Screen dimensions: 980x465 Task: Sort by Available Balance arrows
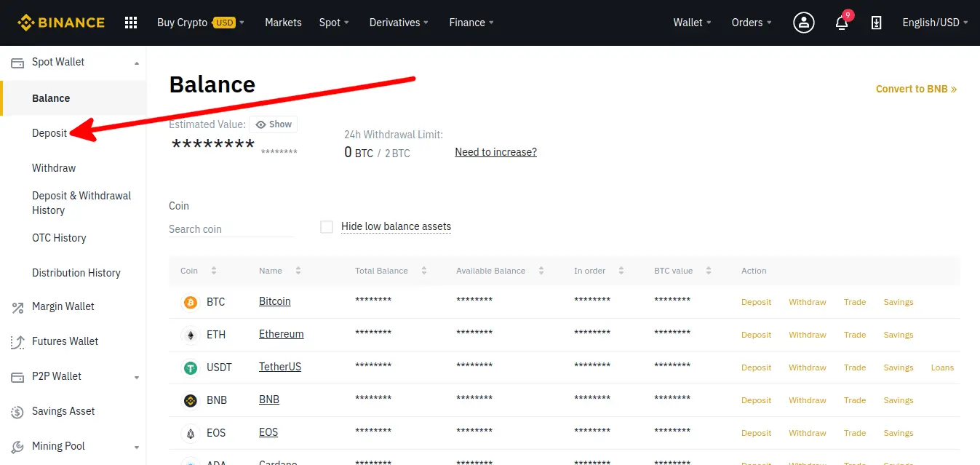click(x=541, y=271)
